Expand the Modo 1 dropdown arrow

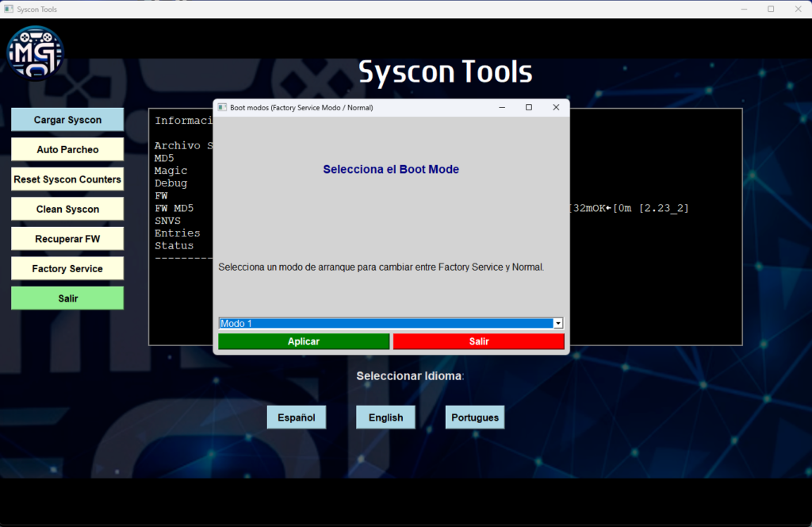point(558,323)
